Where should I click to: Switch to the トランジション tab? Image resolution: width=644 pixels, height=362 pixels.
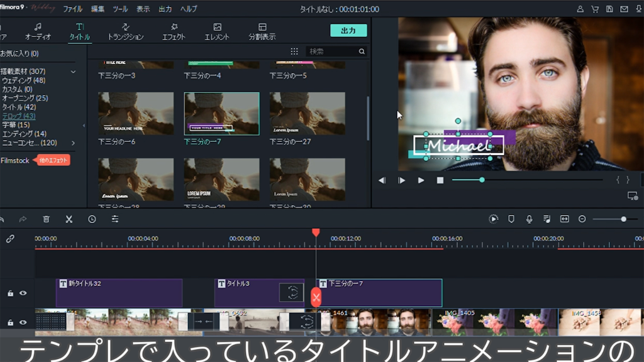click(125, 32)
